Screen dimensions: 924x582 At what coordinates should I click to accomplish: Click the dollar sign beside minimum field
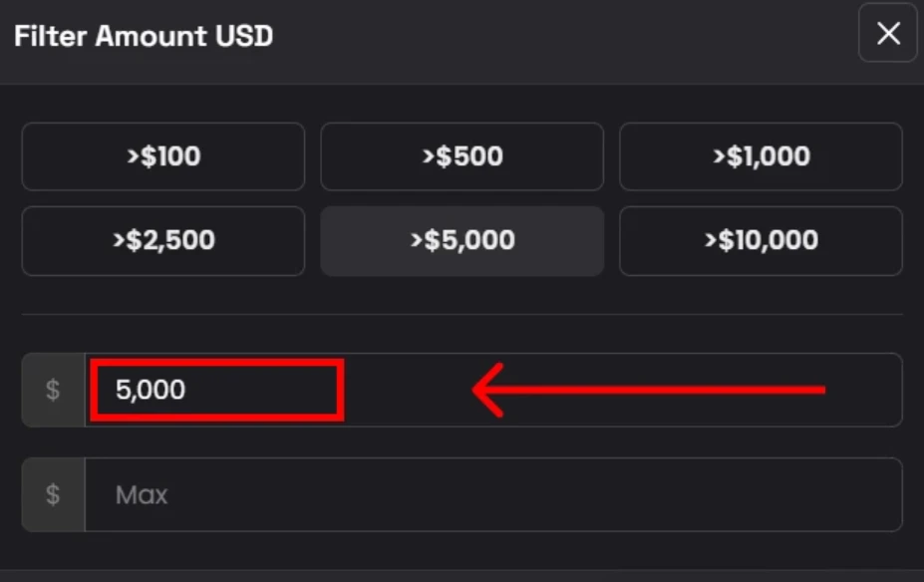pos(54,390)
